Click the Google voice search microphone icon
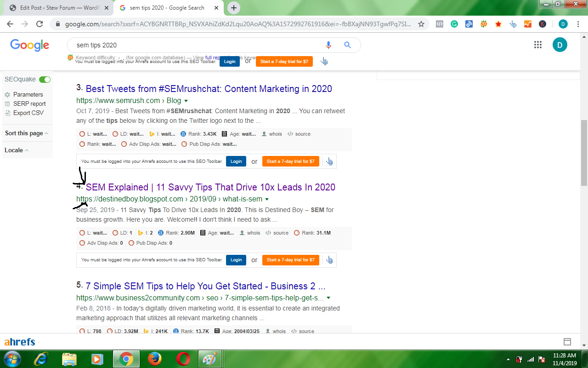The width and height of the screenshot is (588, 368). click(328, 45)
